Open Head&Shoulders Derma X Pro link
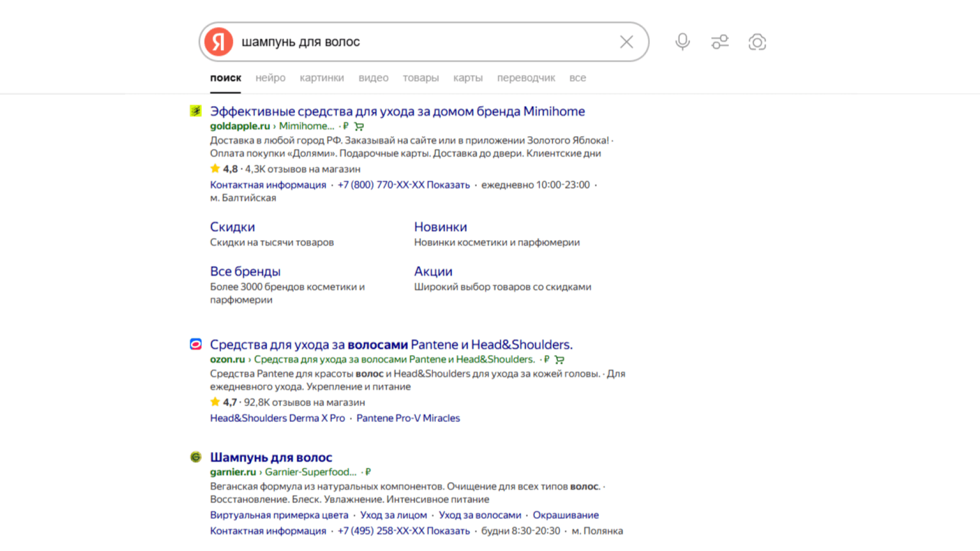The image size is (980, 551). [277, 418]
